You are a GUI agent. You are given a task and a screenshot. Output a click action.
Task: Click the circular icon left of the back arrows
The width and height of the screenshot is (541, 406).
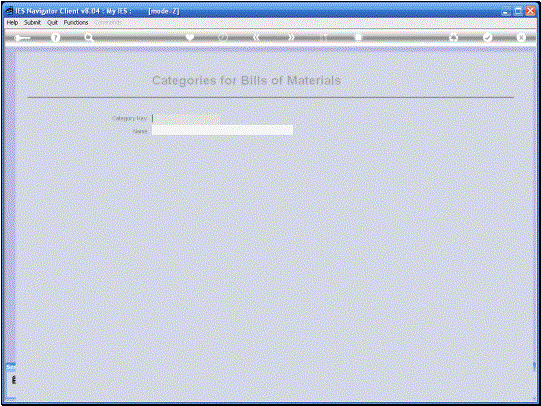coord(223,37)
